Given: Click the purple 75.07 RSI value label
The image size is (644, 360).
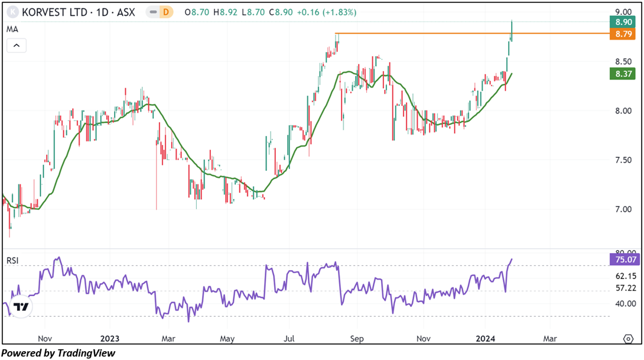Looking at the screenshot, I should 625,260.
